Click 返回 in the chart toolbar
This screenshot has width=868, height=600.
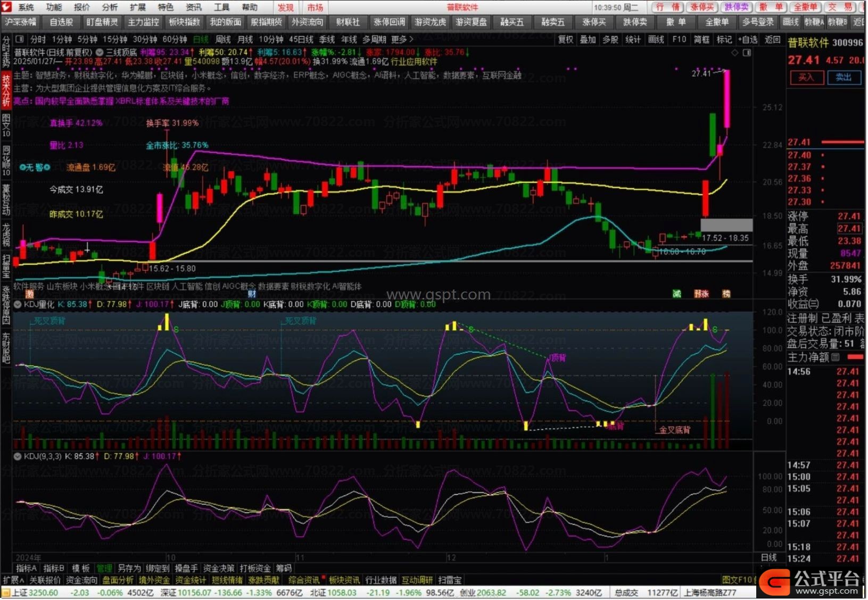(772, 39)
